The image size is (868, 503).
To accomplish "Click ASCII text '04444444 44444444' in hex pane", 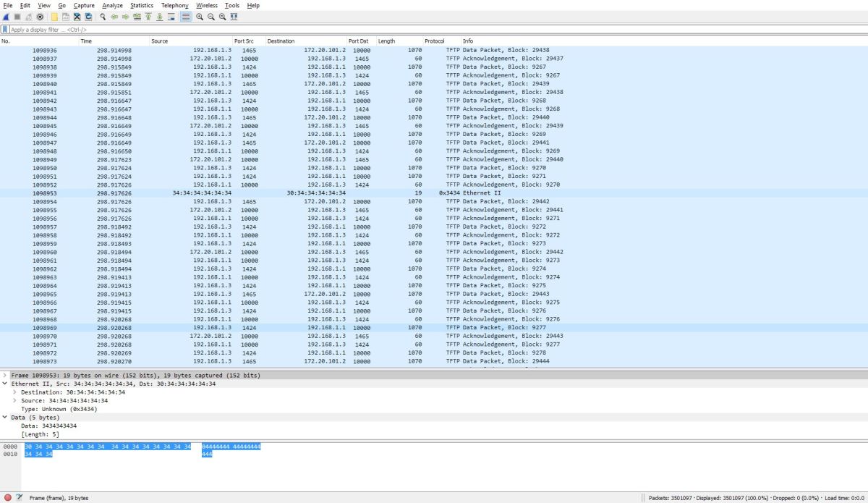I will coord(231,447).
